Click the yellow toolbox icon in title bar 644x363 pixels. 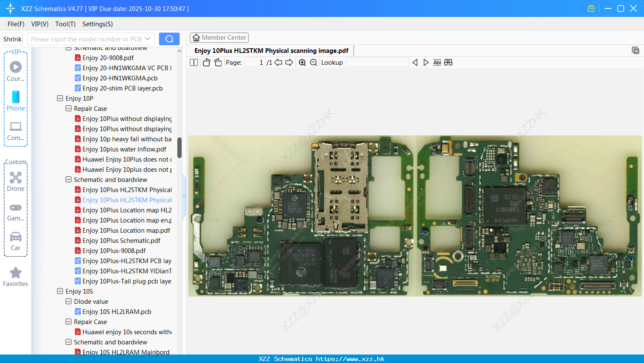[591, 8]
